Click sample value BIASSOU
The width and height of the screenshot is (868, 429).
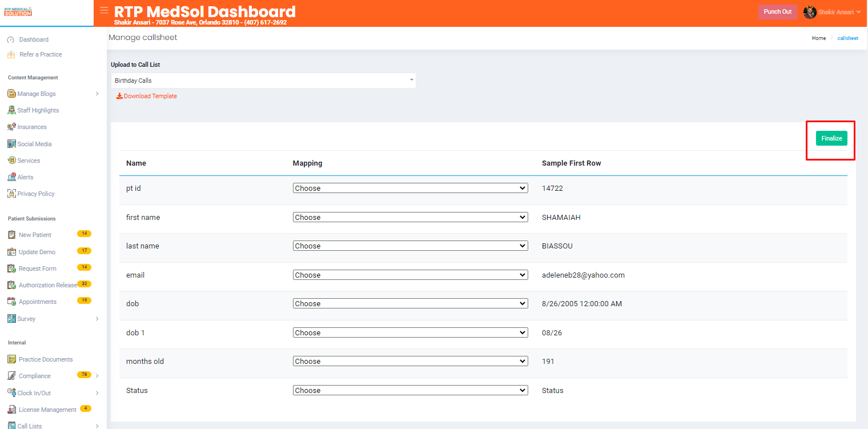click(x=557, y=246)
